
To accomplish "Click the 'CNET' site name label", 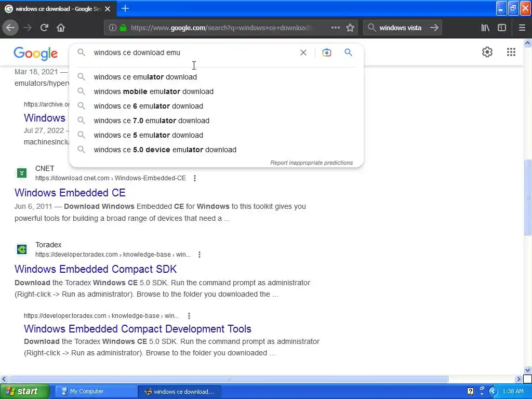I will click(45, 169).
